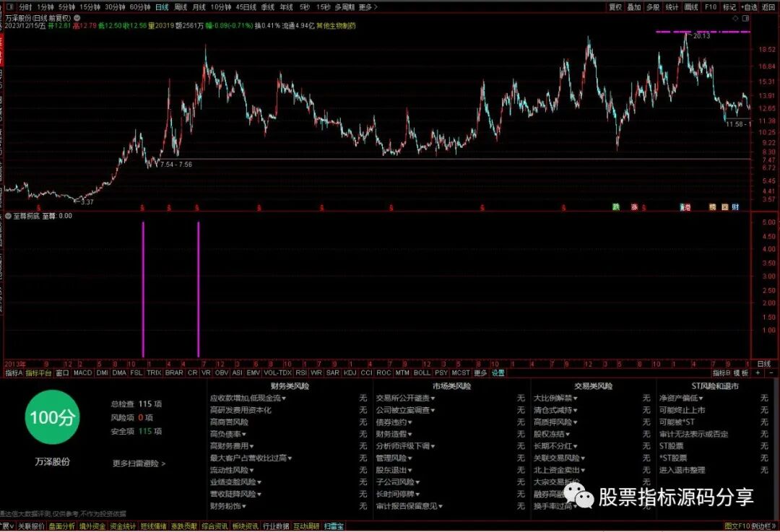Open 指标B selector in indicator bar
The height and width of the screenshot is (532, 780).
pyautogui.click(x=721, y=372)
